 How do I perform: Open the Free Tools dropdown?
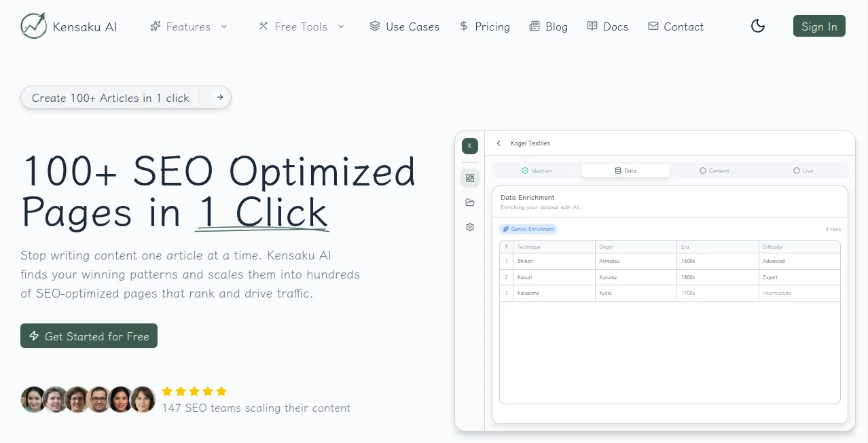[301, 26]
